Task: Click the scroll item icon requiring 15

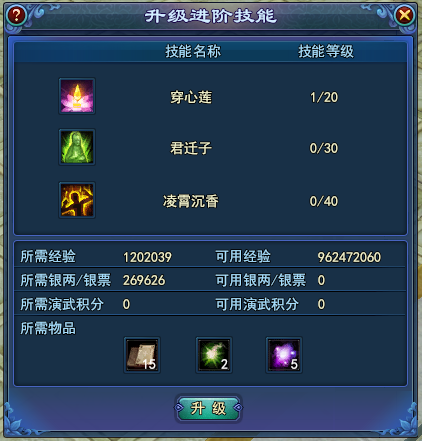Action: (142, 355)
